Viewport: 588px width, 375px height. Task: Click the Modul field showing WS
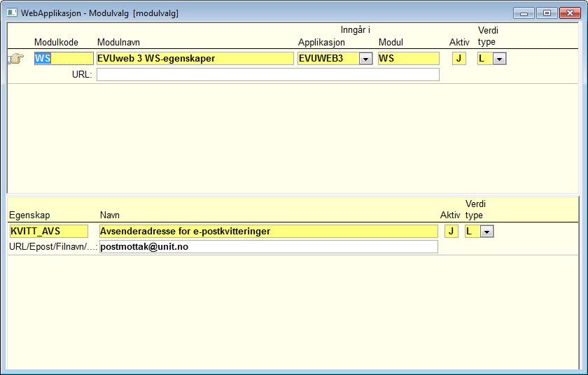408,59
